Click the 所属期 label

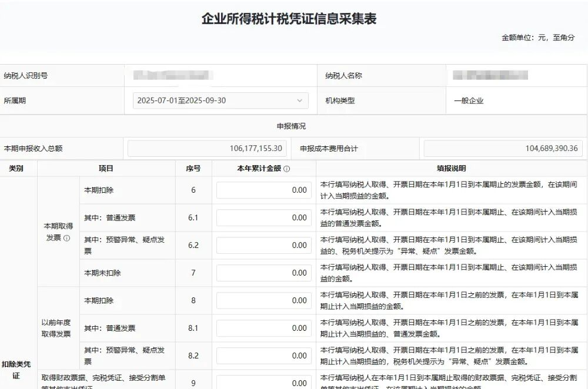pyautogui.click(x=15, y=100)
